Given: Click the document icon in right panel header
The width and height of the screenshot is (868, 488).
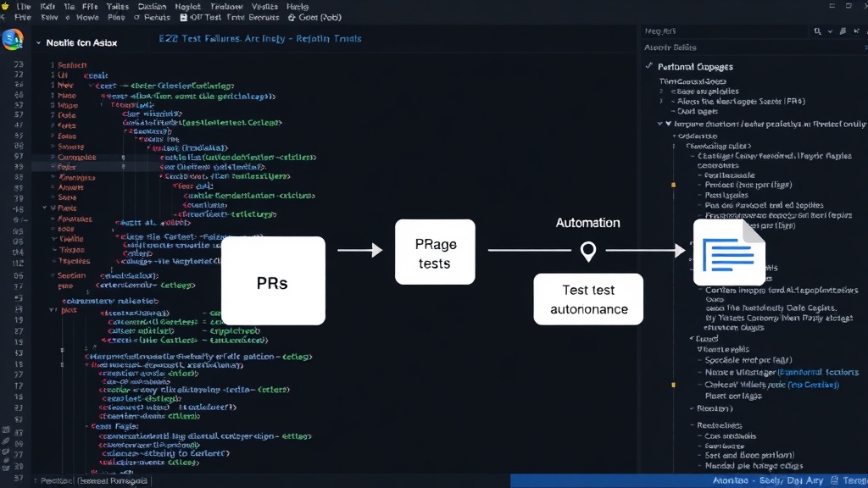Looking at the screenshot, I should tap(843, 31).
